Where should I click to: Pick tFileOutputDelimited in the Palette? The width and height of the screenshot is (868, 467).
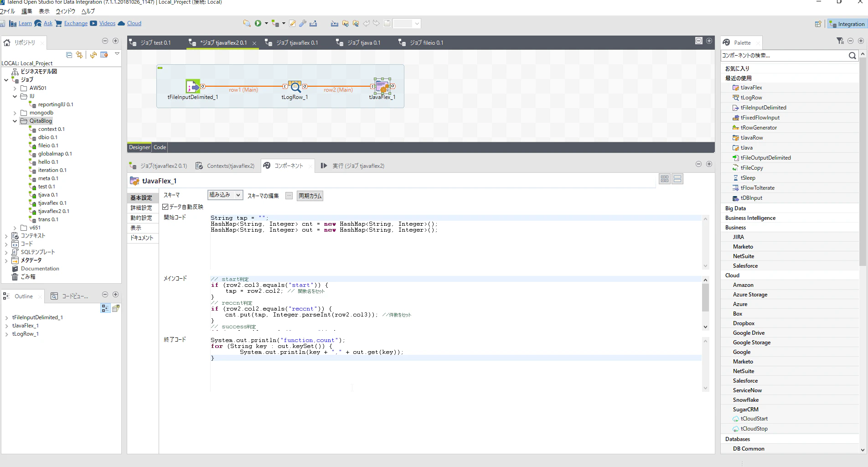click(765, 158)
